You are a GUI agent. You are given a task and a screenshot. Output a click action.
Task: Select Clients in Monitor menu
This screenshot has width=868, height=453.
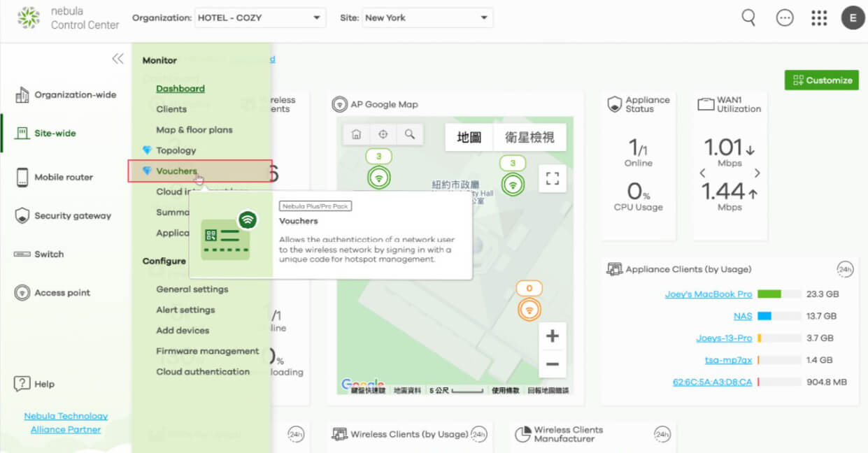point(171,109)
